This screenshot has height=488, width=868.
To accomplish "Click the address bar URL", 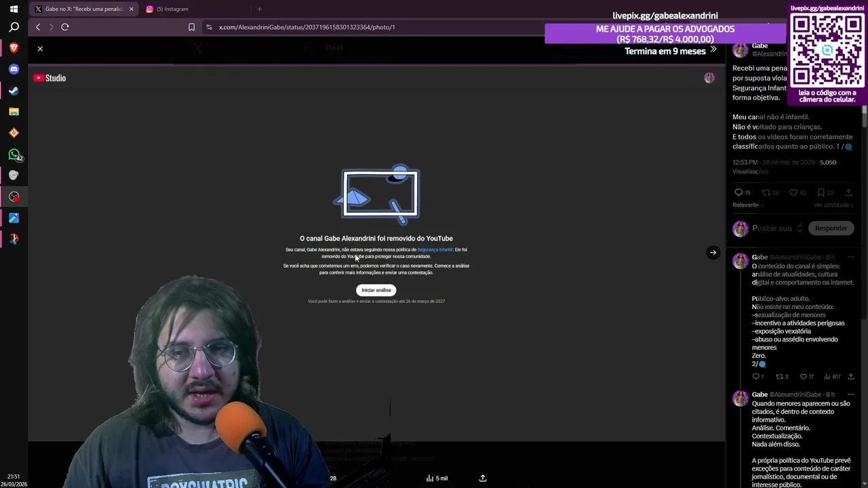I will pos(307,27).
